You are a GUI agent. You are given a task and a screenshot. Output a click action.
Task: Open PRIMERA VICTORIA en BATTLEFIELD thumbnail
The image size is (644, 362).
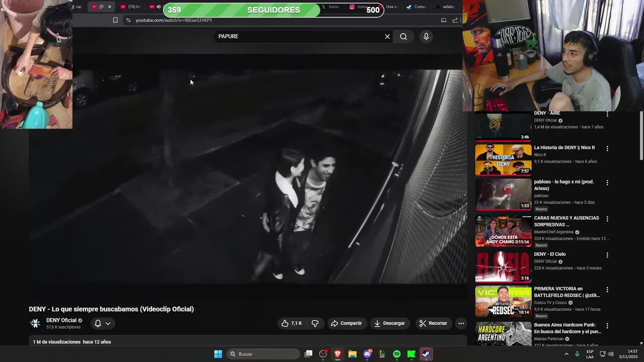503,302
